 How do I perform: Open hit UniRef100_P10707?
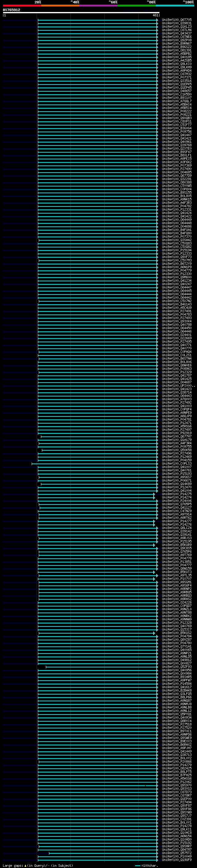coord(176,579)
